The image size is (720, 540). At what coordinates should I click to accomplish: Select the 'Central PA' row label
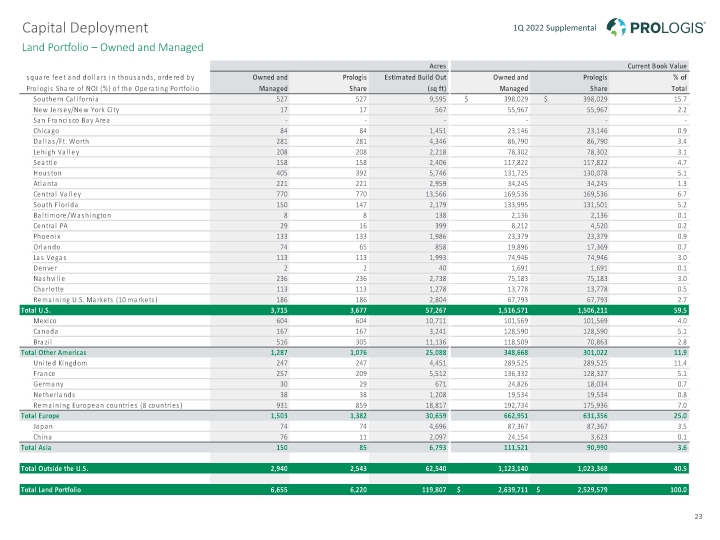tap(50, 226)
